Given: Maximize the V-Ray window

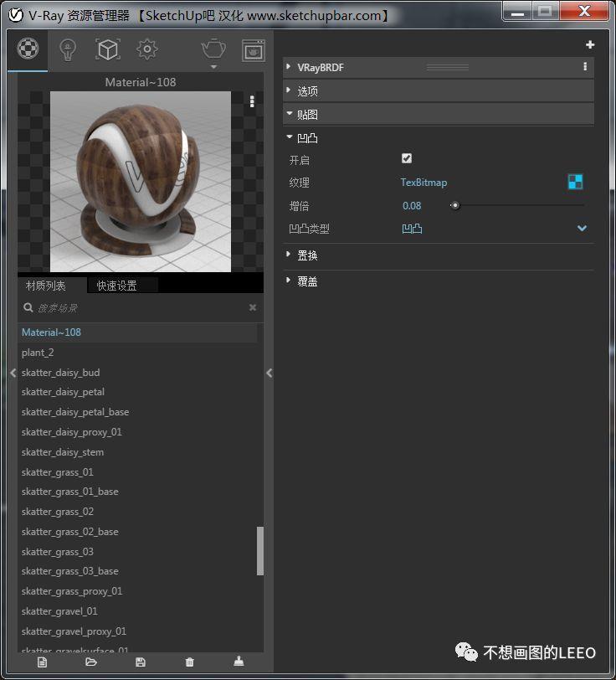Looking at the screenshot, I should point(546,11).
